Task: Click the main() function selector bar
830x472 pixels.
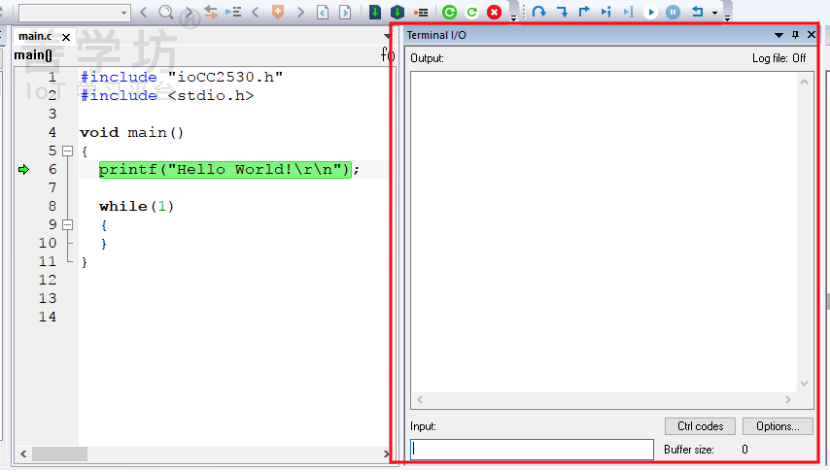Action: (196, 55)
